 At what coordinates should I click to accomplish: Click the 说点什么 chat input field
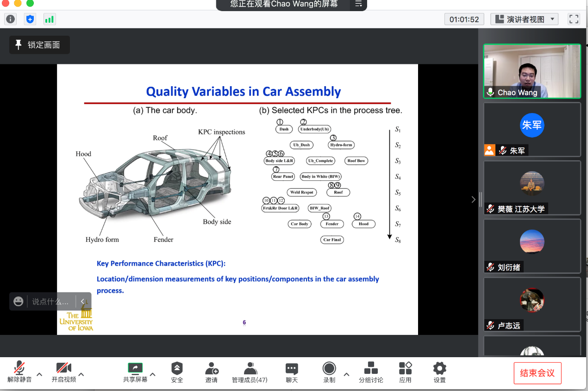[x=50, y=302]
